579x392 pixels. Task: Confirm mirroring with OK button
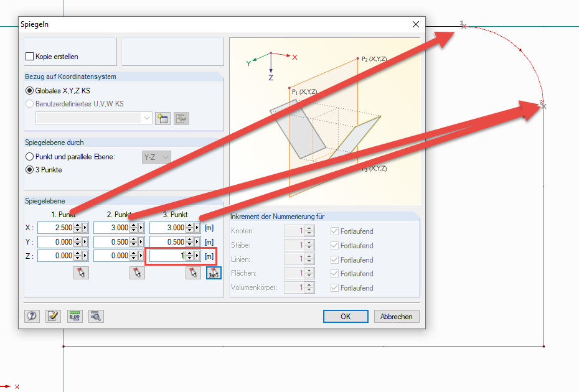346,316
